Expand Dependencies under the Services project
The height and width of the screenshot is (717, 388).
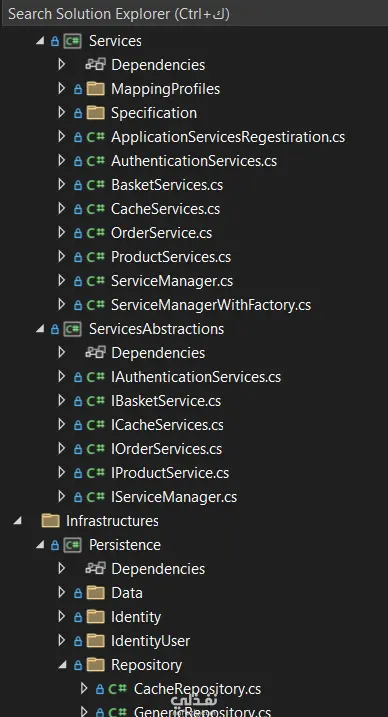pyautogui.click(x=62, y=64)
